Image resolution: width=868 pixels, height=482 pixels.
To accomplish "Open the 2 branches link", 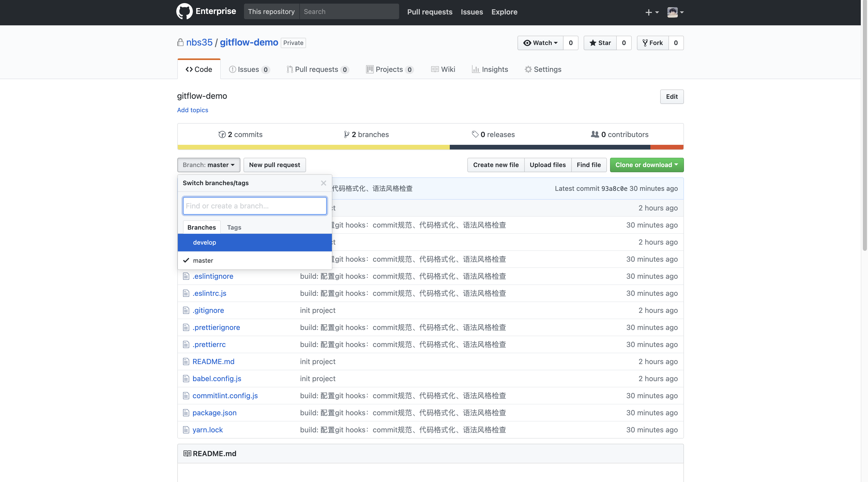I will coord(366,134).
